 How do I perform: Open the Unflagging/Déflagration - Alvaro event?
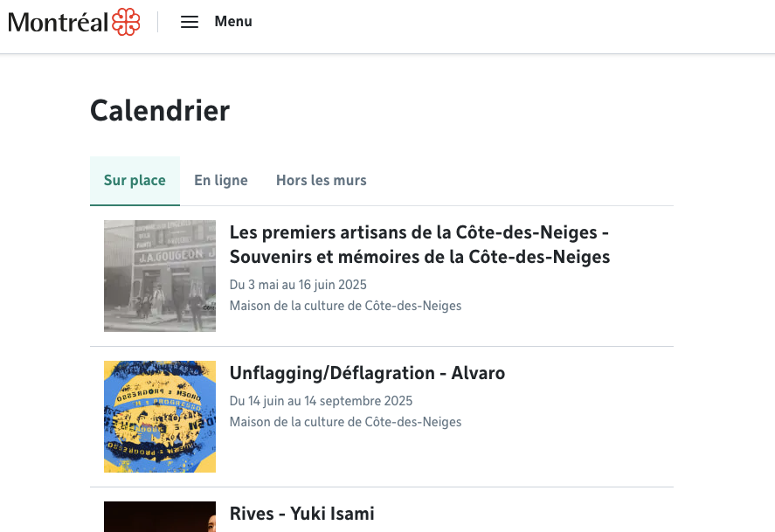(x=367, y=373)
